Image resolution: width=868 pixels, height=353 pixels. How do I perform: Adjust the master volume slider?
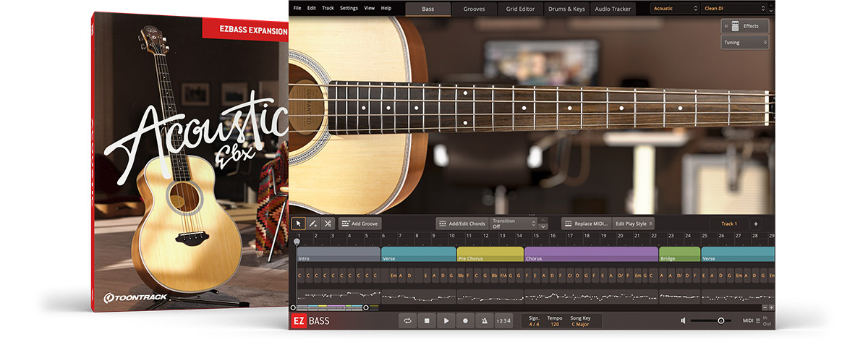pyautogui.click(x=710, y=320)
